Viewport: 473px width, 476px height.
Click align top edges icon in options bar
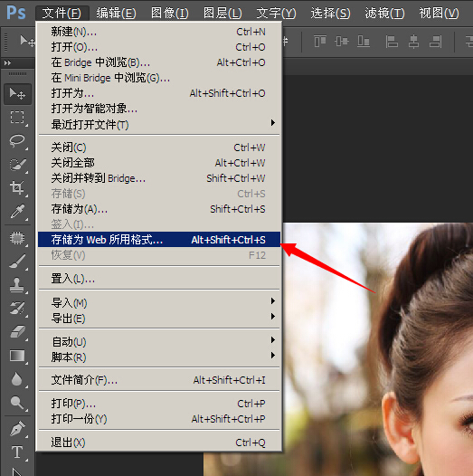(x=320, y=41)
